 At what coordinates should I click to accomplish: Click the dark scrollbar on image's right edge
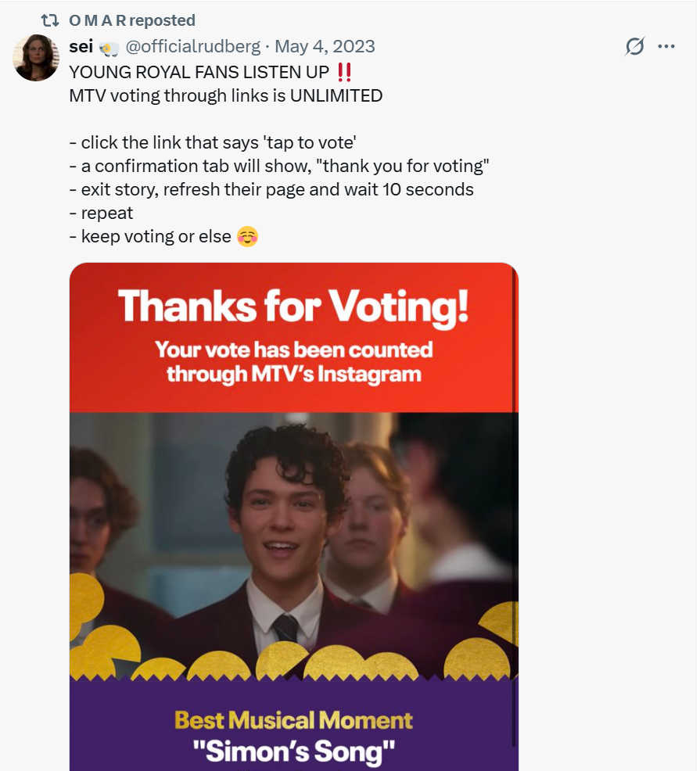[x=514, y=508]
